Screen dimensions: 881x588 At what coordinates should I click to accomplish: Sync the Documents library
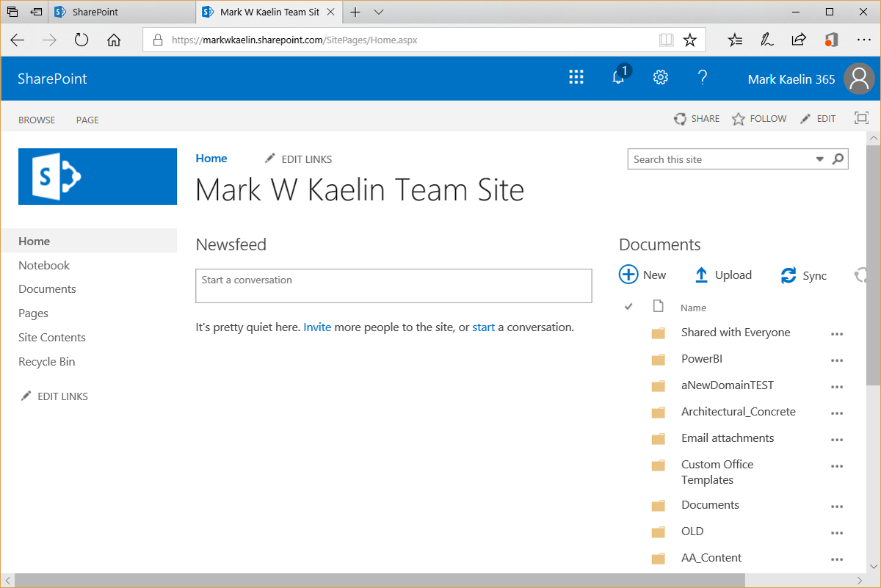tap(803, 275)
